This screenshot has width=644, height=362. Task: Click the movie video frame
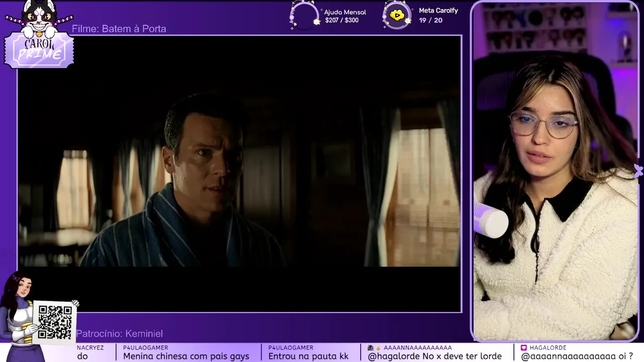[239, 173]
